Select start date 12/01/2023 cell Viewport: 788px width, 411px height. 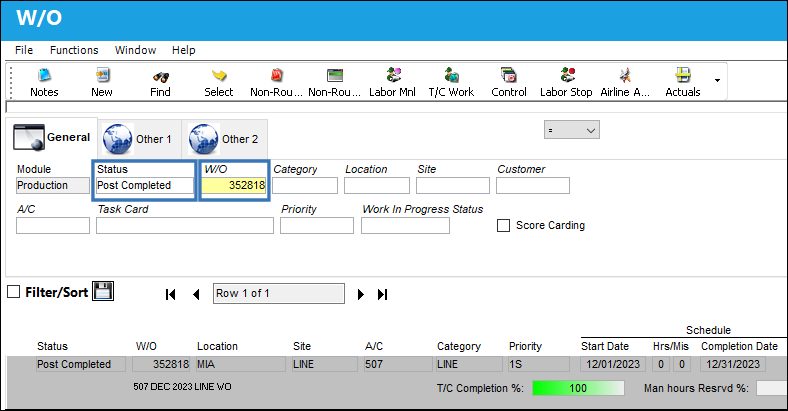[613, 364]
